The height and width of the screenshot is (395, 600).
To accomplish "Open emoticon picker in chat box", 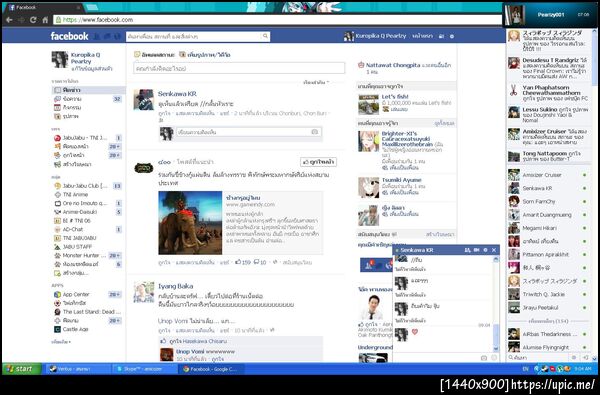I will [x=494, y=358].
